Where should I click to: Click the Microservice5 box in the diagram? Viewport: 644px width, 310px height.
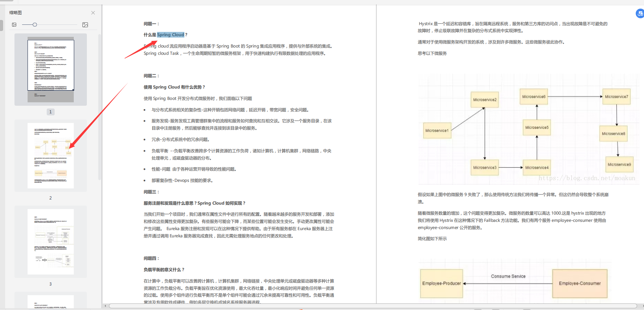coord(537,127)
